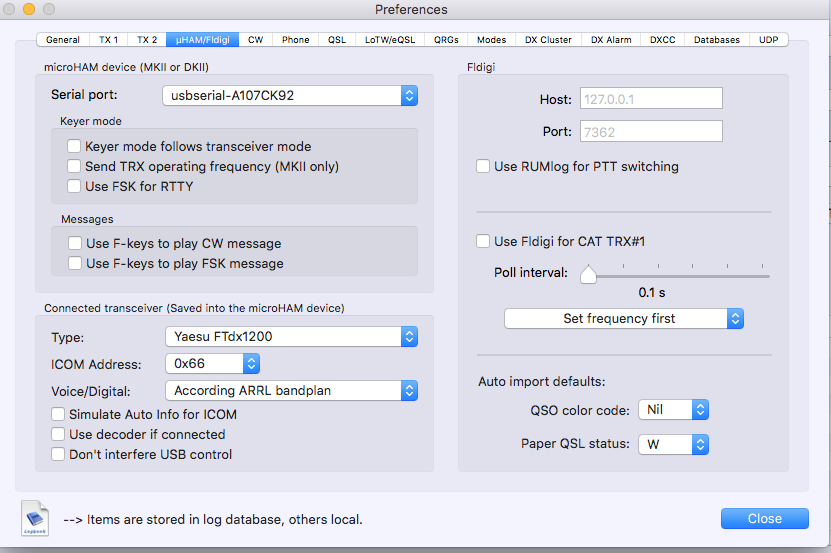Screen dimensions: 831x553
Task: Enable Use Fldigi for CAT TRX#1
Action: 483,241
